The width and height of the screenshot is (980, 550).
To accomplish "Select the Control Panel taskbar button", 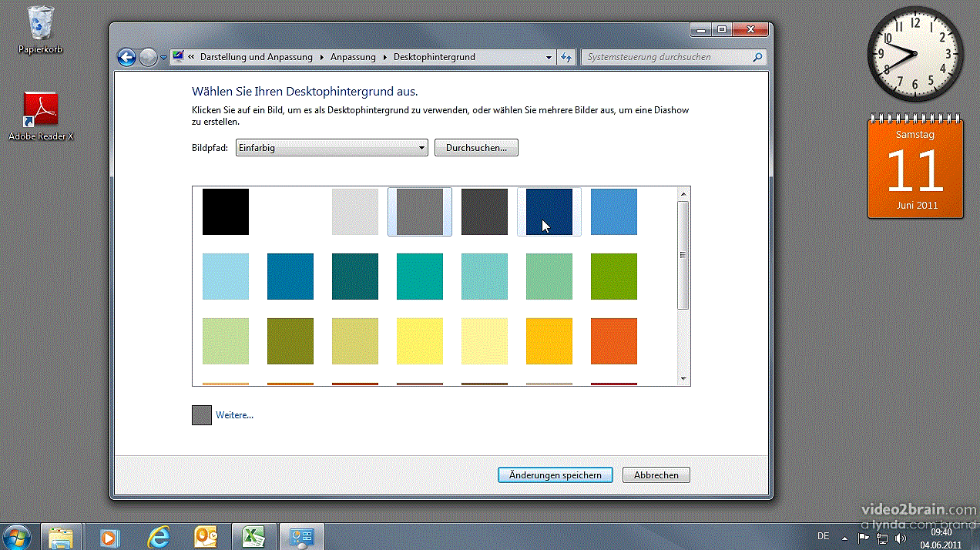I will (301, 537).
